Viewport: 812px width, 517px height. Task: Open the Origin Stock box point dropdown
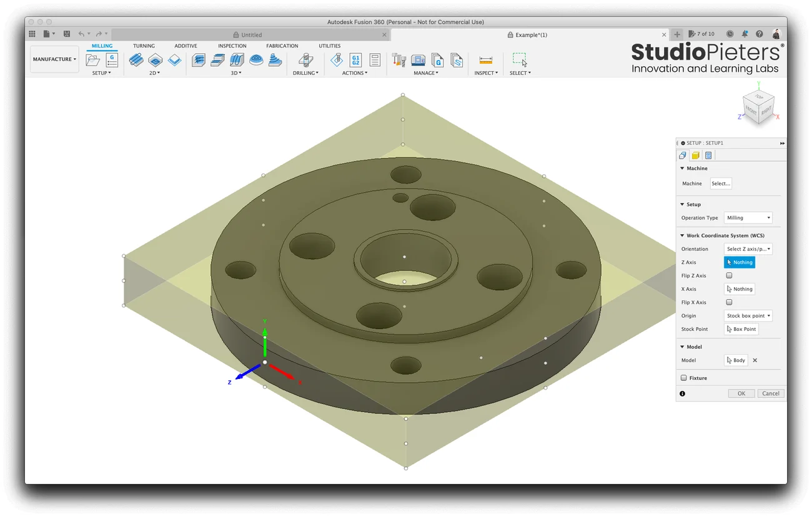click(x=748, y=316)
